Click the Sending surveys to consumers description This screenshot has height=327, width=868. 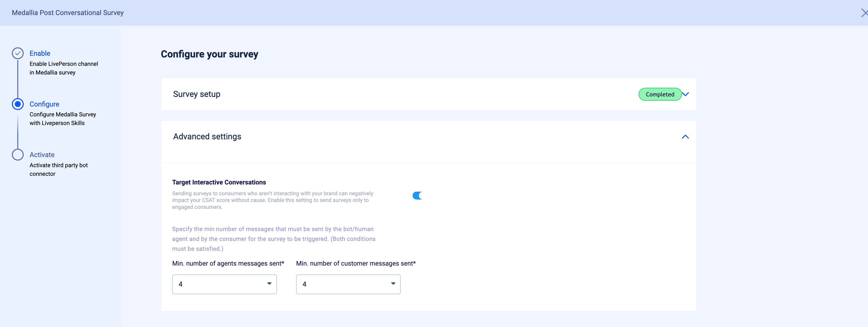pos(273,200)
